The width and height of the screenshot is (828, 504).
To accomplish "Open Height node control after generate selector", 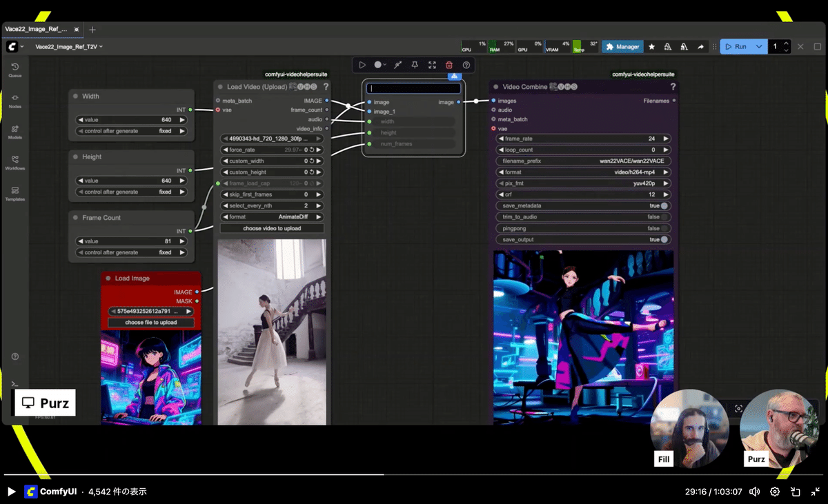I will (x=131, y=192).
